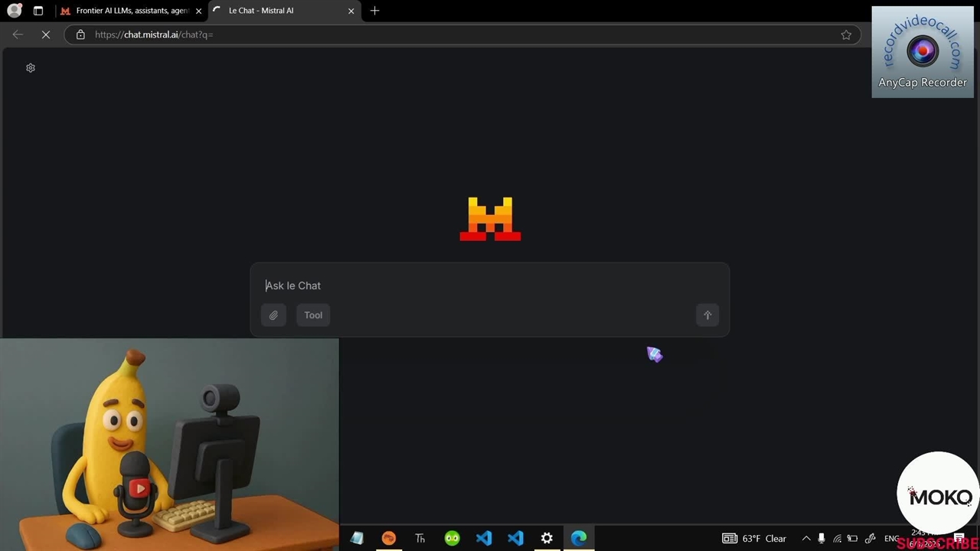Show hidden system tray icons
980x551 pixels.
[806, 539]
